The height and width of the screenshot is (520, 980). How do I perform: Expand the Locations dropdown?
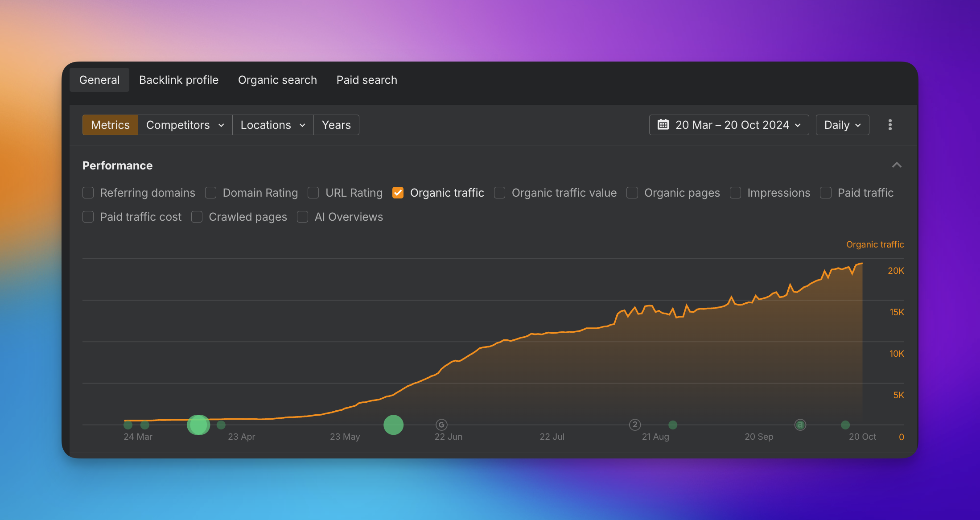click(273, 125)
